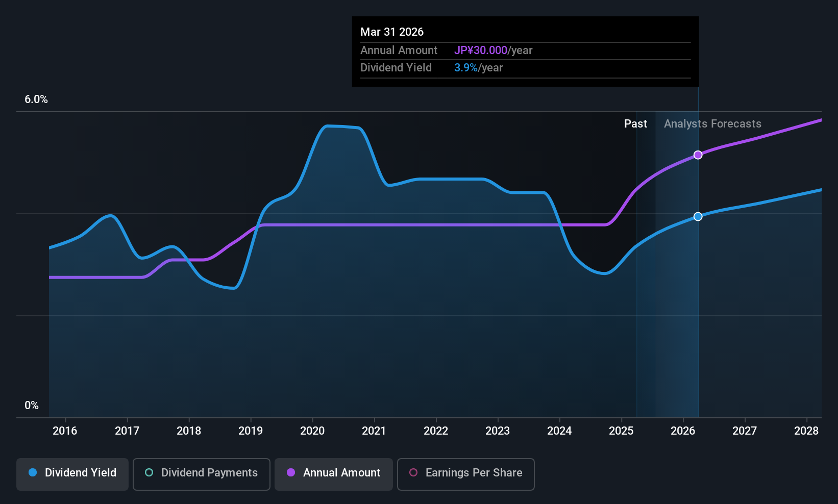Click the 2025 x-axis label
The height and width of the screenshot is (504, 838).
tap(621, 431)
